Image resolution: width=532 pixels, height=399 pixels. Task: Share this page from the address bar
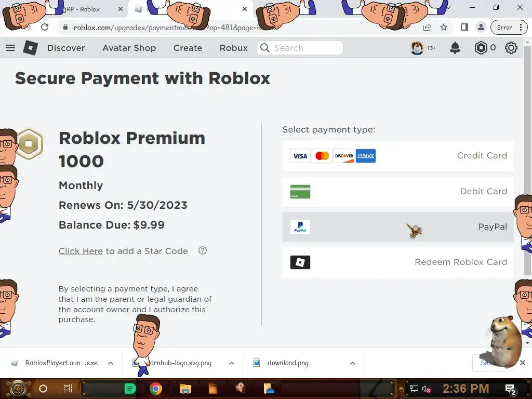[427, 28]
